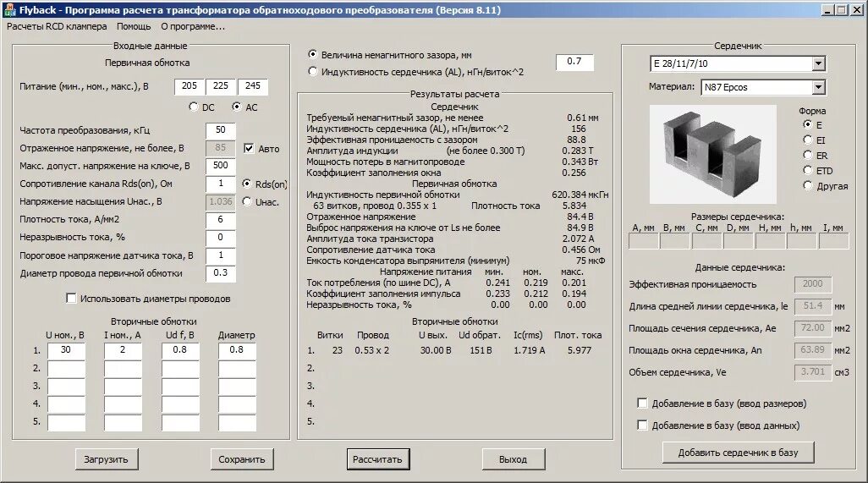This screenshot has height=483, width=868.
Task: Minimize the Flyback window
Action: 828,10
